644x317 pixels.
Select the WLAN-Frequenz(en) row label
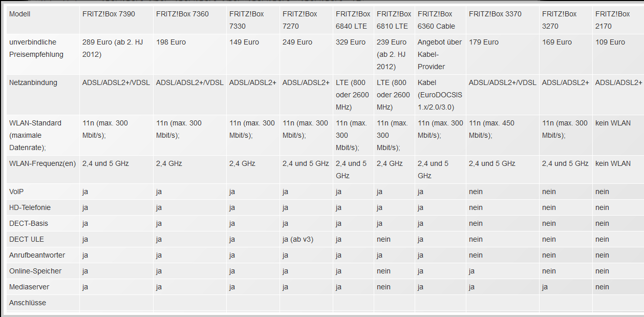click(42, 164)
